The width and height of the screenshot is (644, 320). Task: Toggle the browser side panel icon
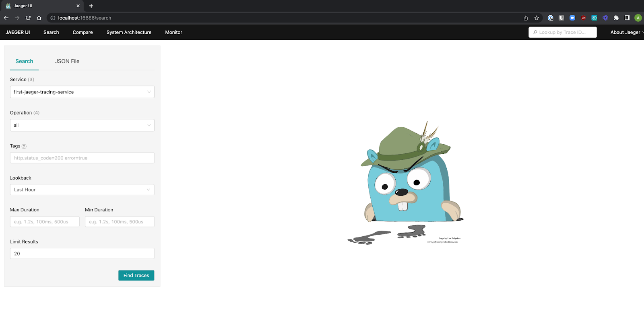pos(627,18)
